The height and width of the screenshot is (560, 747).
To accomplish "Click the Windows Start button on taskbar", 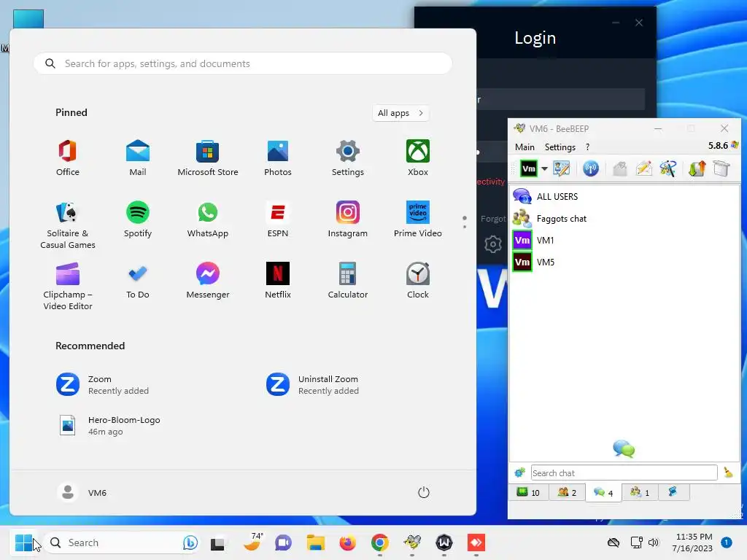I will 24,542.
